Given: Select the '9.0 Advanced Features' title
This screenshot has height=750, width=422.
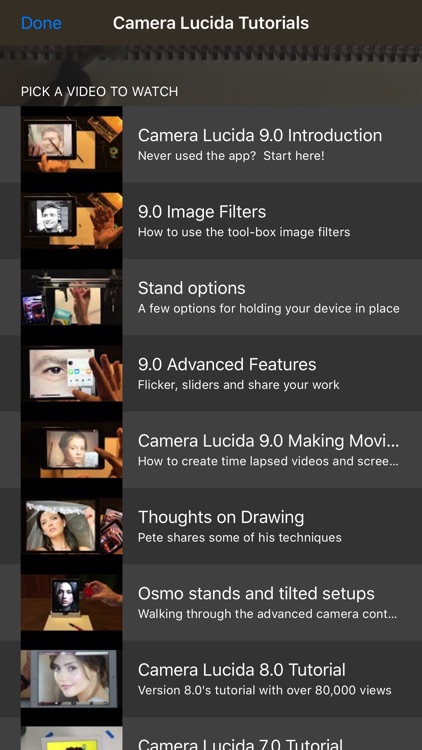Looking at the screenshot, I should (227, 364).
